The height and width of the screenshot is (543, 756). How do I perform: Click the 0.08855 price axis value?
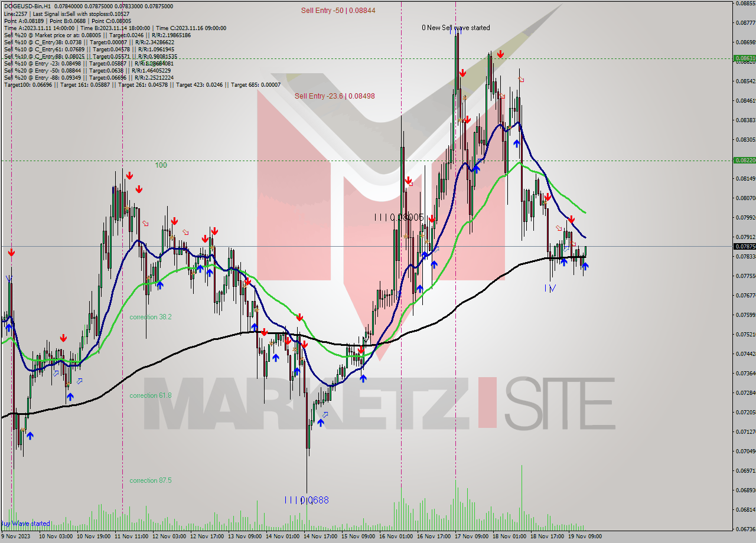pos(745,4)
